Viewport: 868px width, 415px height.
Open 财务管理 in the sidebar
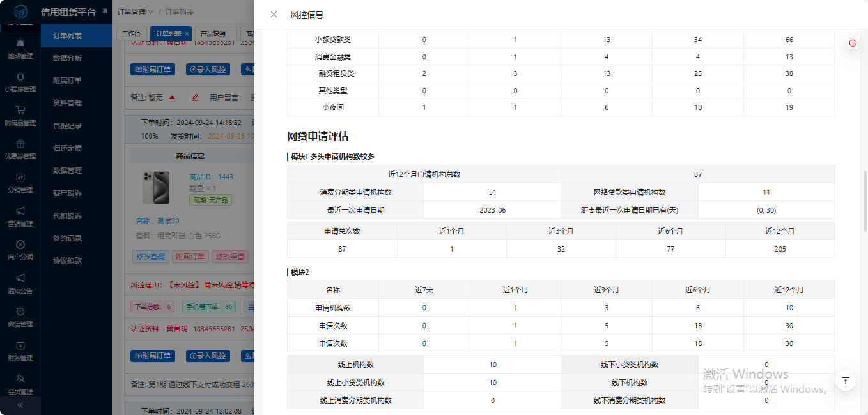pos(20,351)
